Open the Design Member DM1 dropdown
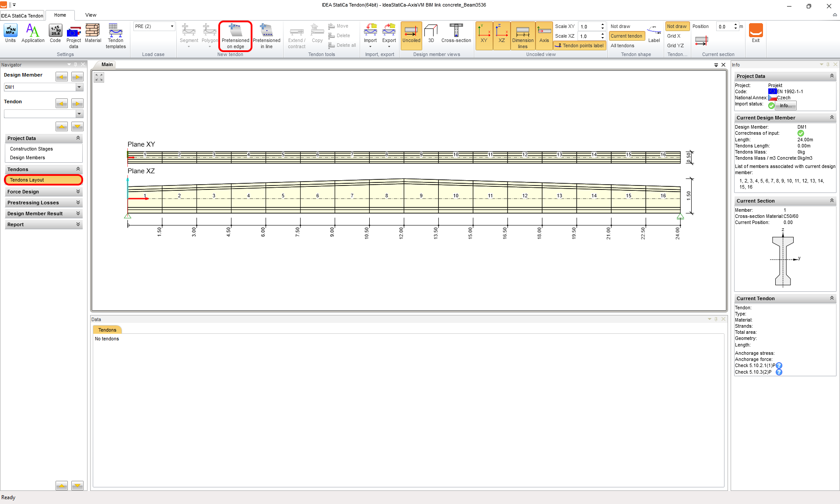 (79, 87)
